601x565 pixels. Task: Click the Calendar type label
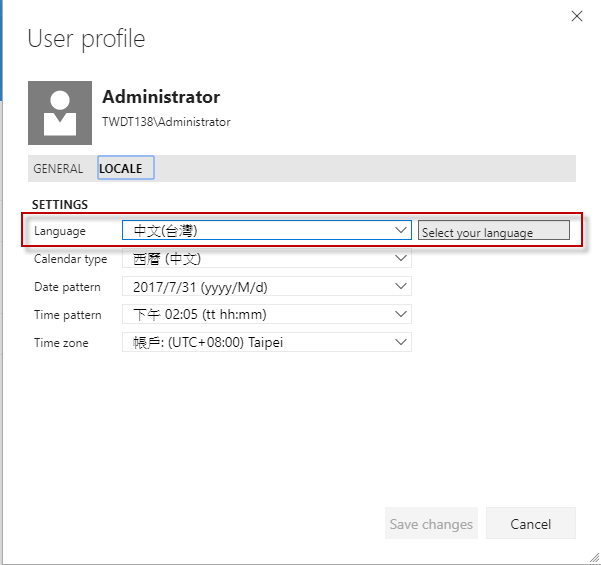coord(70,259)
